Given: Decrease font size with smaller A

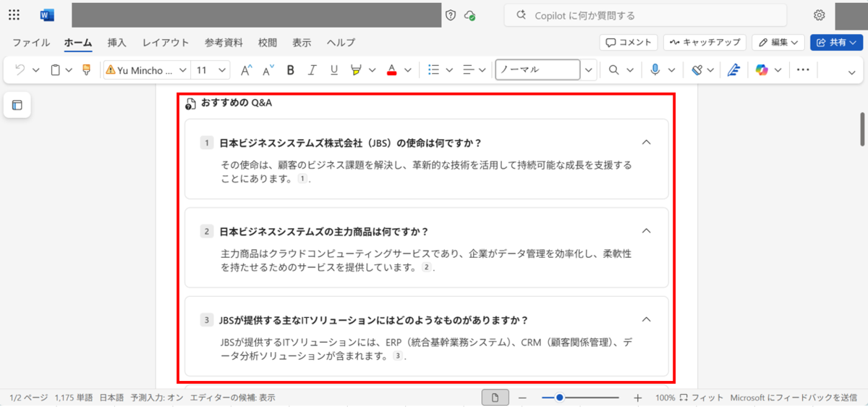Looking at the screenshot, I should [268, 70].
